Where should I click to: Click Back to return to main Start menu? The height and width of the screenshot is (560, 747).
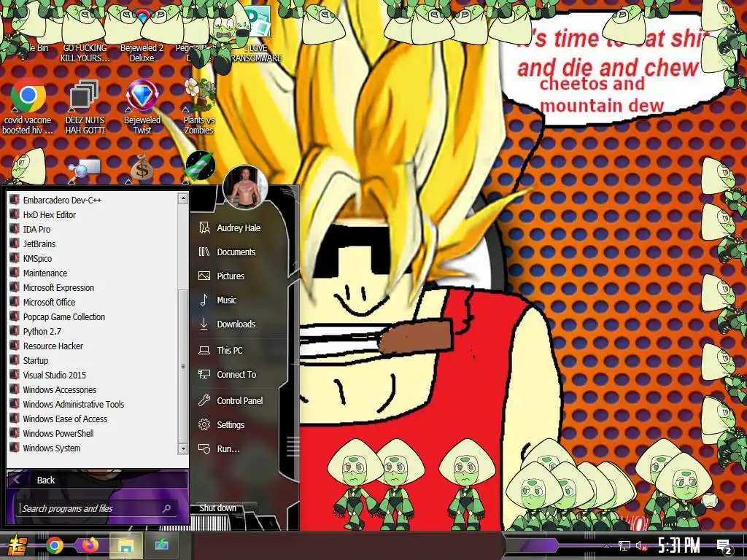[x=97, y=480]
